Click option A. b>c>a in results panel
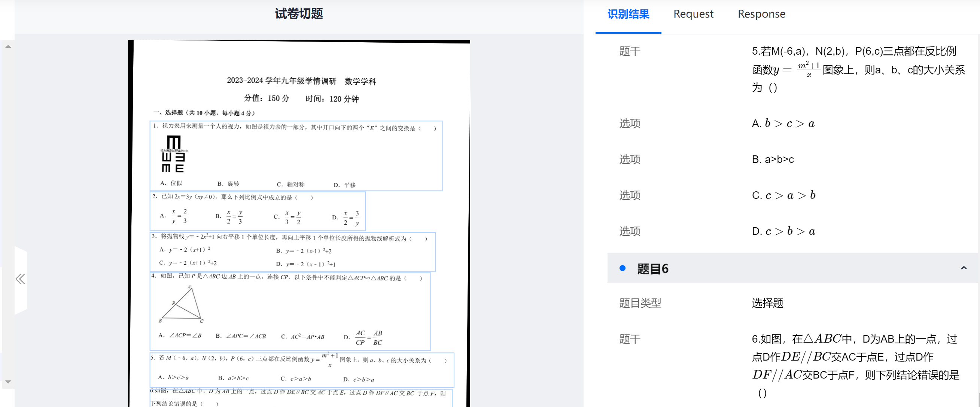The height and width of the screenshot is (407, 980). coord(783,124)
